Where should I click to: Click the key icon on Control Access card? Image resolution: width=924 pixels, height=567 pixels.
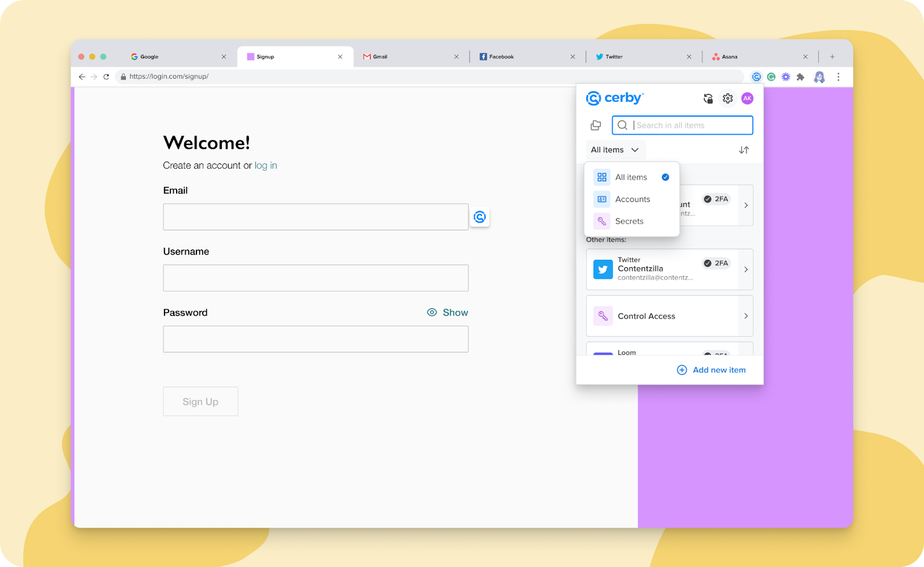(x=603, y=316)
